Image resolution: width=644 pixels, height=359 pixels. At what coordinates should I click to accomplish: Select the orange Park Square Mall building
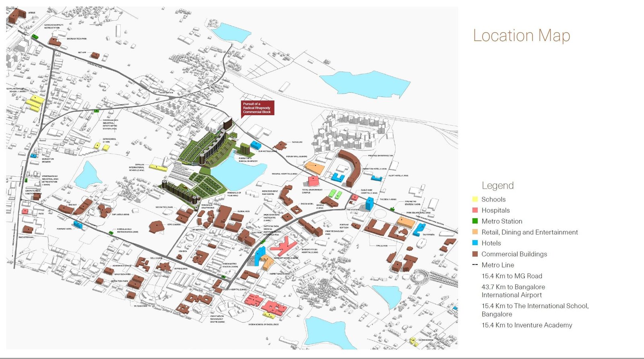click(x=406, y=222)
